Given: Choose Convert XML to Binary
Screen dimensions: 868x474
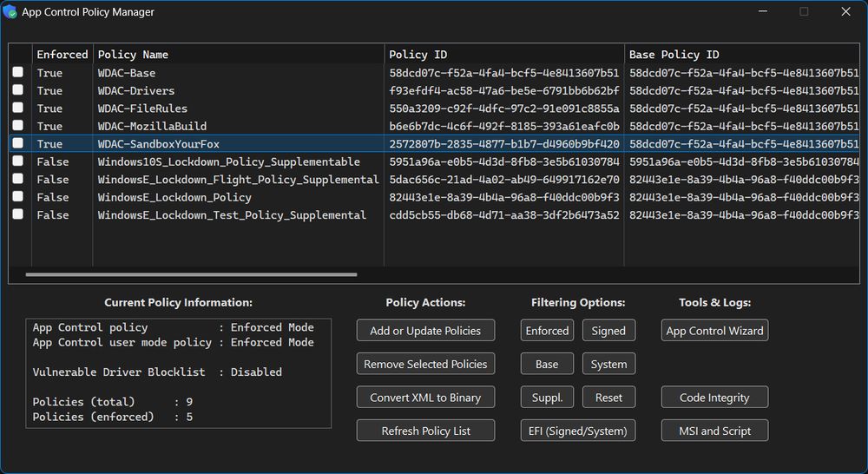Looking at the screenshot, I should (x=425, y=398).
